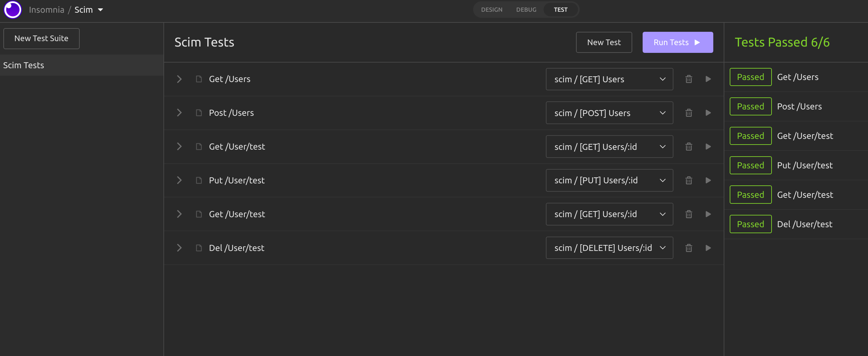Click trash icon for Post /Users test
Image resolution: width=868 pixels, height=356 pixels.
pyautogui.click(x=689, y=113)
